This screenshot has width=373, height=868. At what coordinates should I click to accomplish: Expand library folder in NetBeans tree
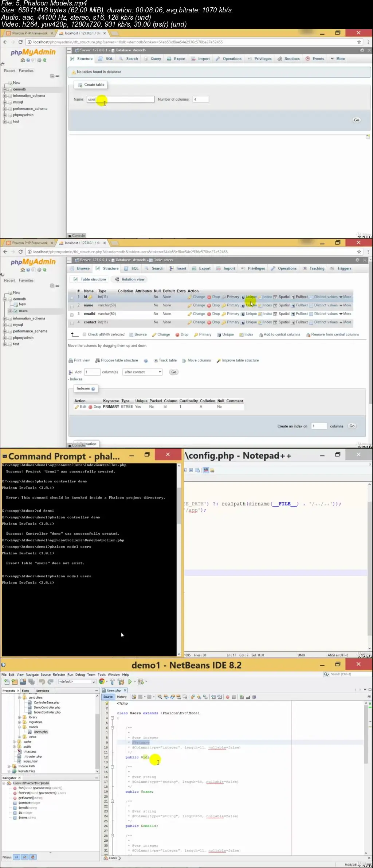pos(19,717)
